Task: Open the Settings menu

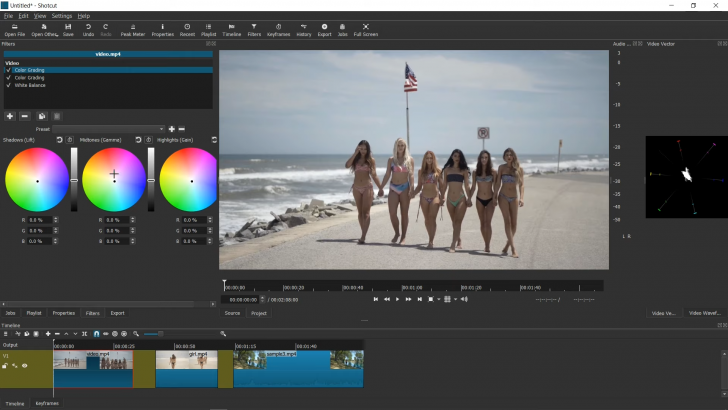Action: pyautogui.click(x=62, y=16)
